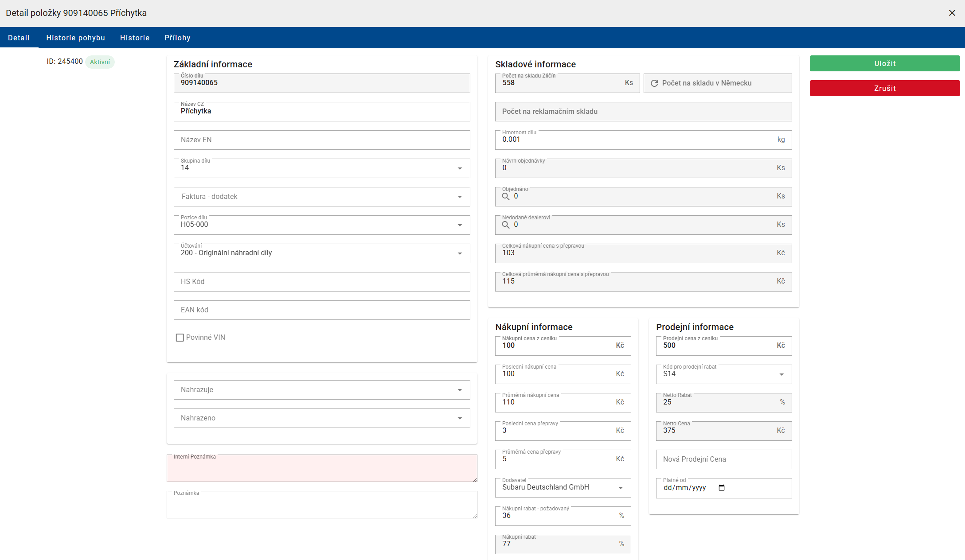This screenshot has width=965, height=560.
Task: Click the red Zrušit button
Action: 885,88
